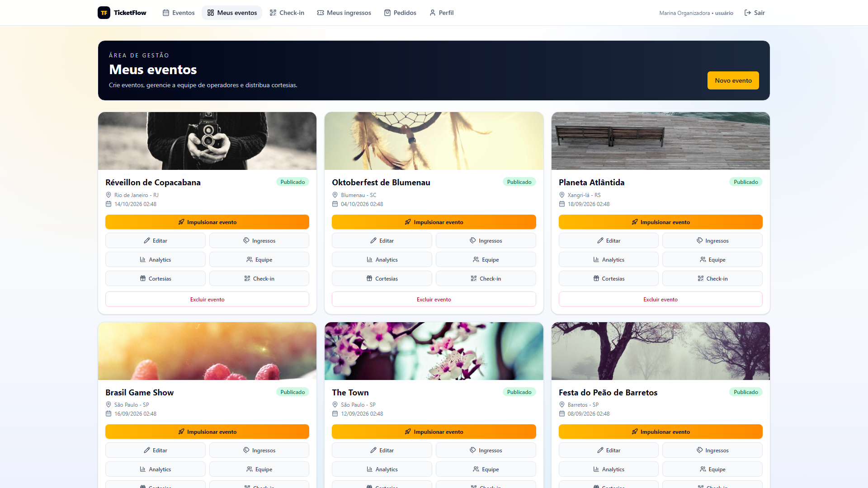Open Ingressos for The Town
Viewport: 868px width, 488px height.
coord(486,450)
